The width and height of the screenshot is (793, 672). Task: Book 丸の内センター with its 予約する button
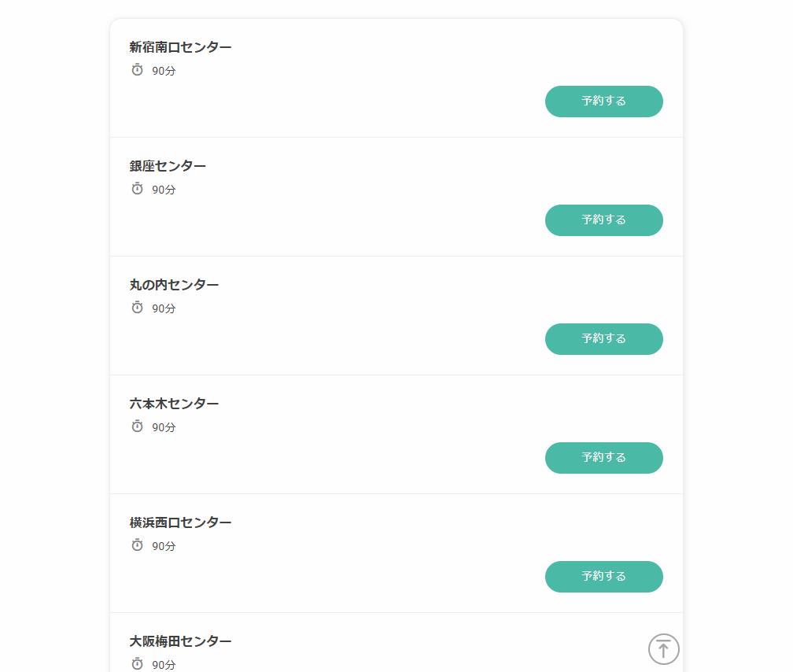603,339
